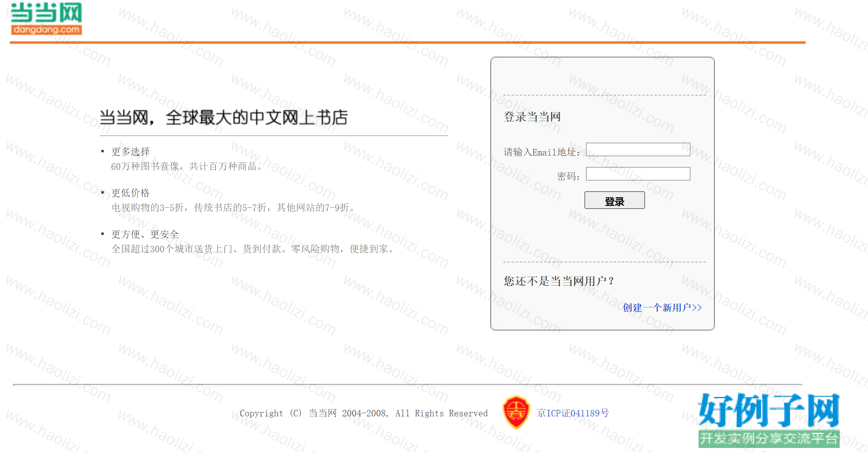Click the red ICP certification badge icon
The height and width of the screenshot is (452, 868).
pos(516,412)
